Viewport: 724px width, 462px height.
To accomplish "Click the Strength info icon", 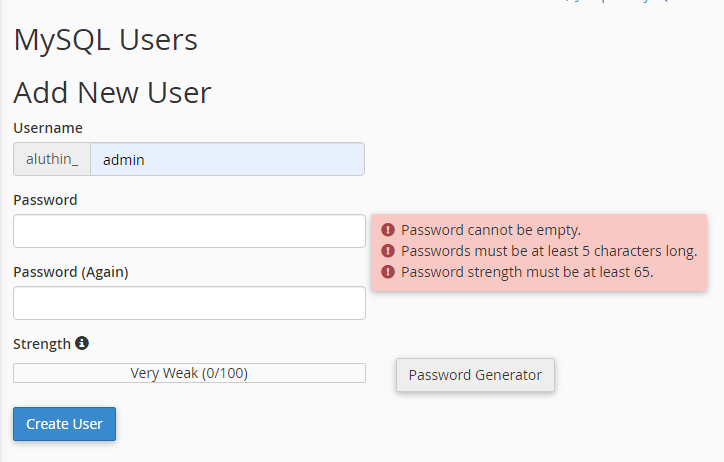I will (x=82, y=343).
